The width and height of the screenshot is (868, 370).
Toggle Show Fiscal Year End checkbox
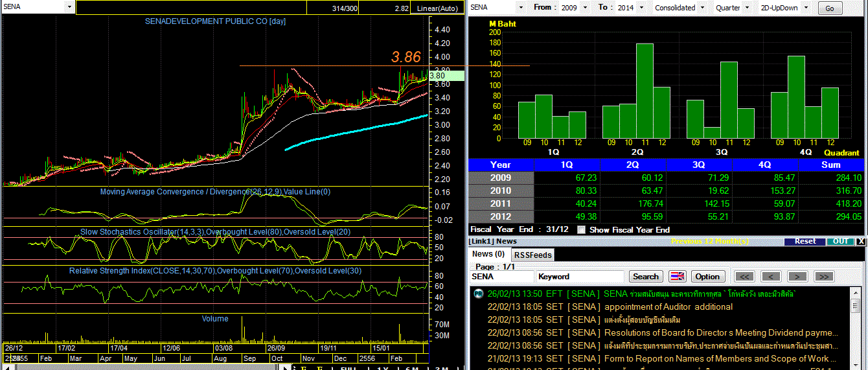tap(581, 229)
